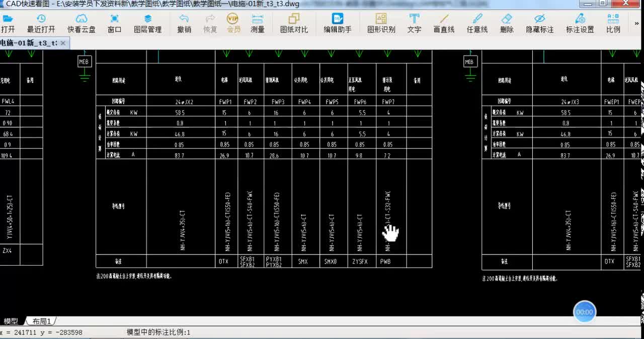This screenshot has width=644, height=339.
Task: Click circuit number FWP1 cell
Action: click(225, 102)
